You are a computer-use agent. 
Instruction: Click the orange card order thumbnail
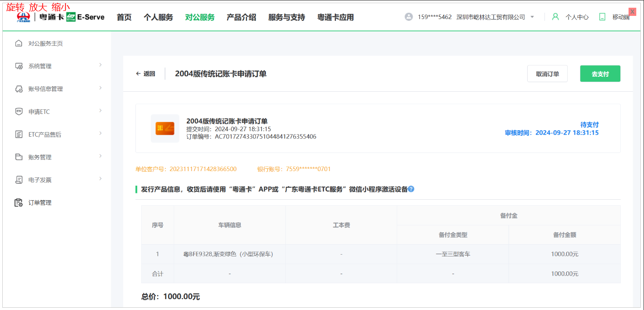pyautogui.click(x=165, y=128)
